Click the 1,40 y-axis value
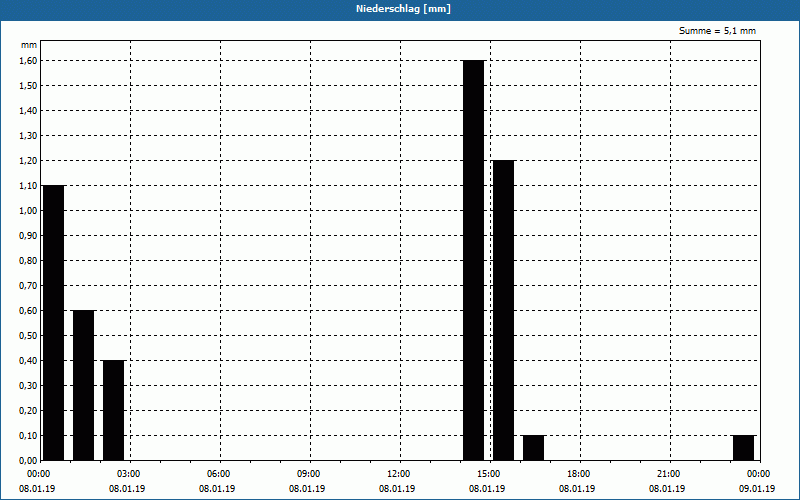This screenshot has height=500, width=800. click(29, 111)
